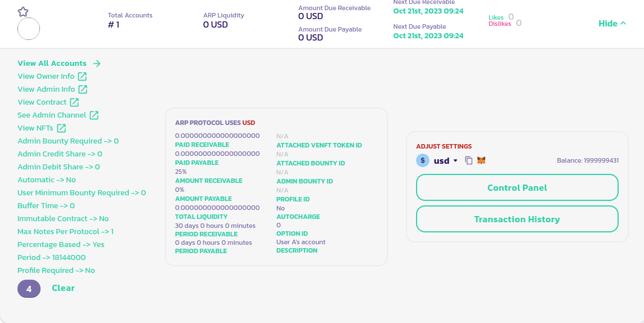Open the usd currency dropdown
Screen dimensions: 644x323
[x=455, y=160]
